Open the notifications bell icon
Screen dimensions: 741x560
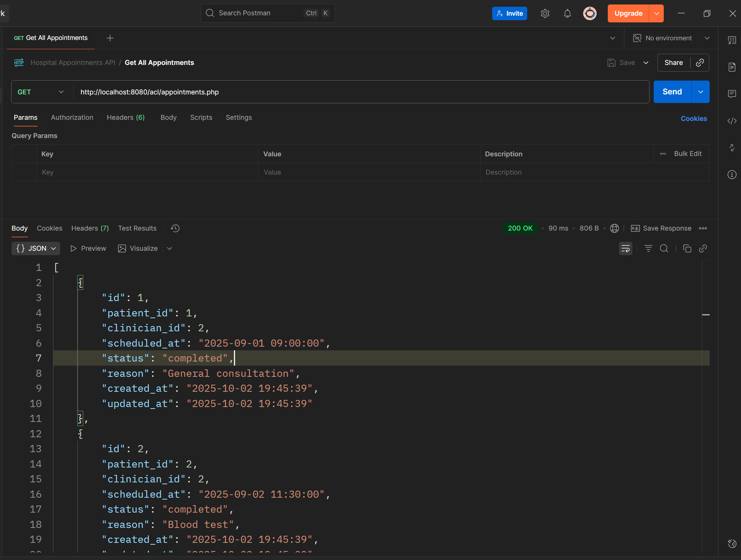[x=567, y=14]
